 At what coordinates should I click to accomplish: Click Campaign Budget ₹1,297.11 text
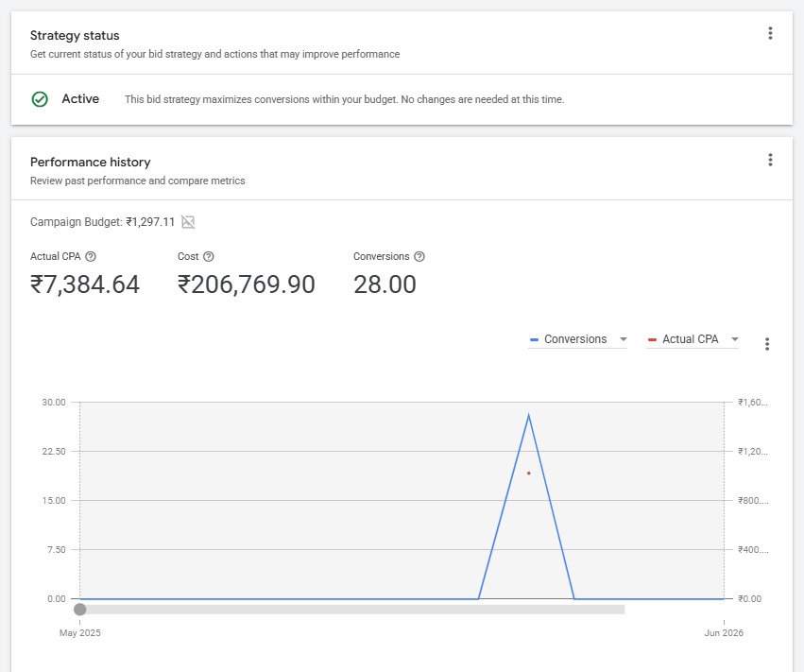(x=103, y=222)
